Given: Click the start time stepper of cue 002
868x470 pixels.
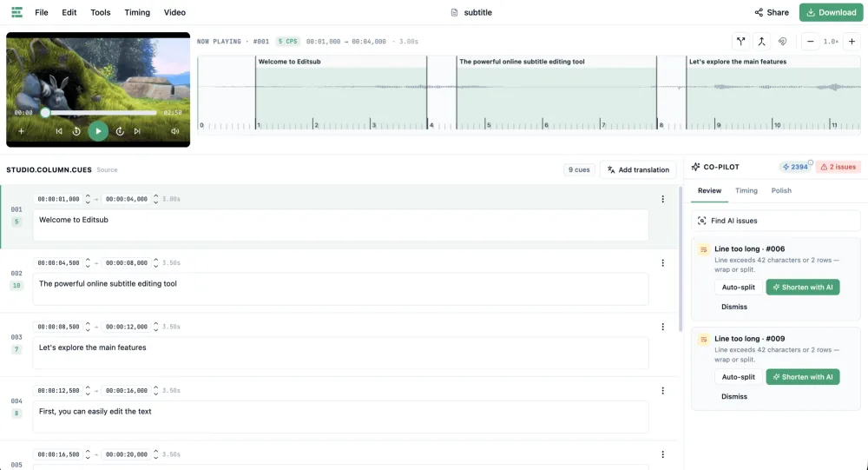Looking at the screenshot, I should pos(88,262).
